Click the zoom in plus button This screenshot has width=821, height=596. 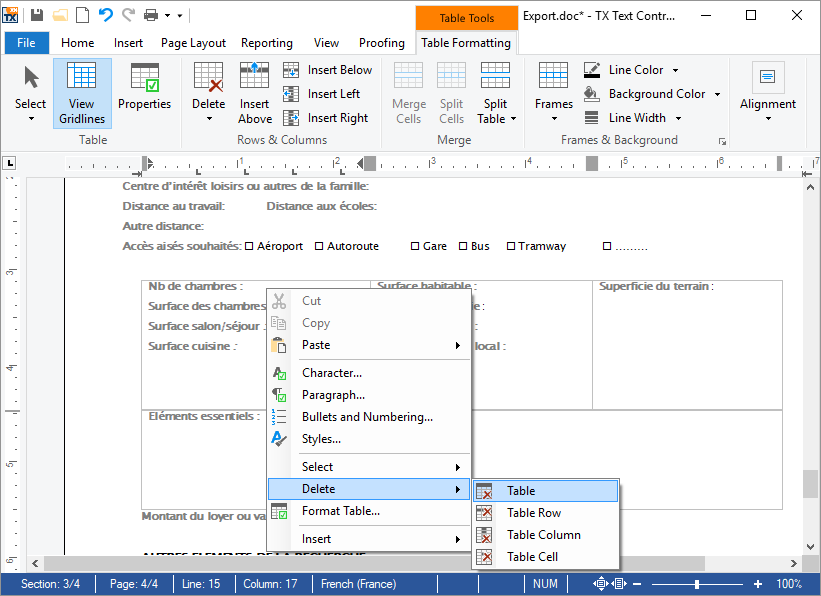758,584
